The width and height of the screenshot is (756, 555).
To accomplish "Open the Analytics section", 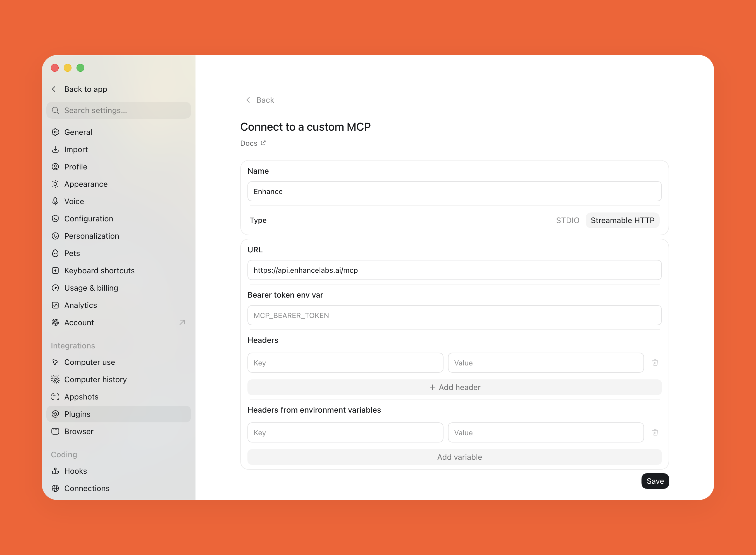I will pyautogui.click(x=119, y=305).
